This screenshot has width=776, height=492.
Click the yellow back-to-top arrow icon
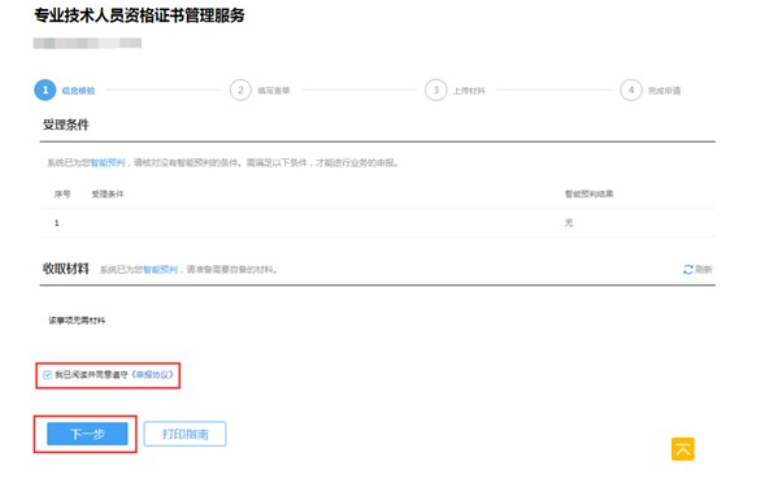(683, 449)
